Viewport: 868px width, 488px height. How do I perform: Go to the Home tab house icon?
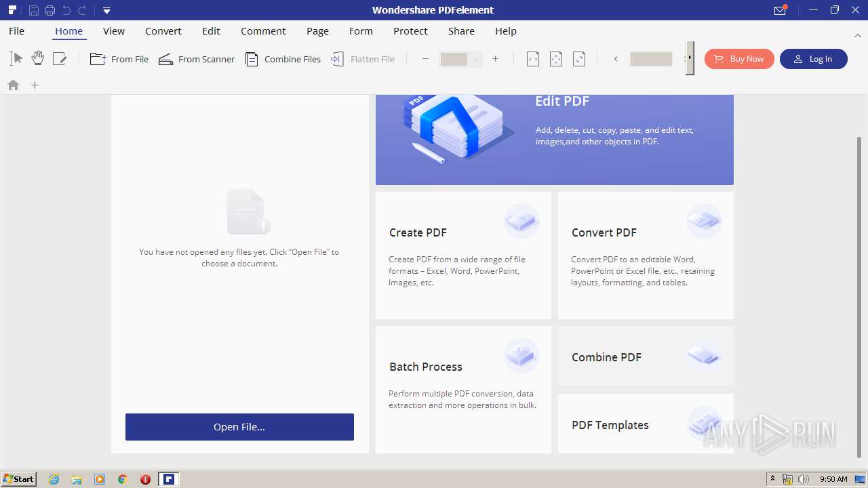pyautogui.click(x=13, y=85)
